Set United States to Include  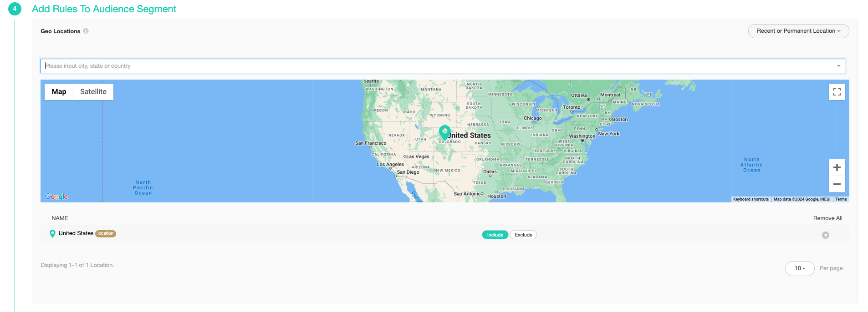point(495,235)
